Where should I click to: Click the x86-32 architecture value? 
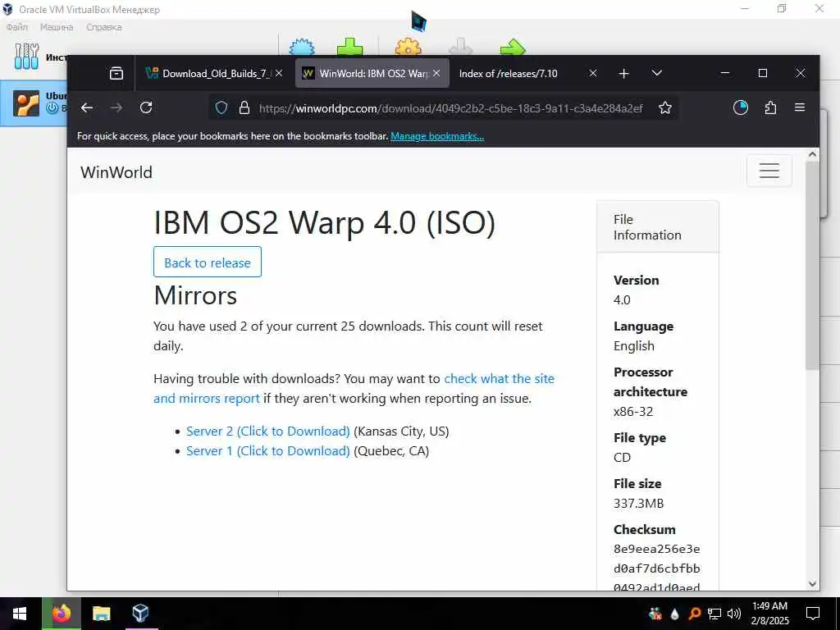pyautogui.click(x=633, y=412)
